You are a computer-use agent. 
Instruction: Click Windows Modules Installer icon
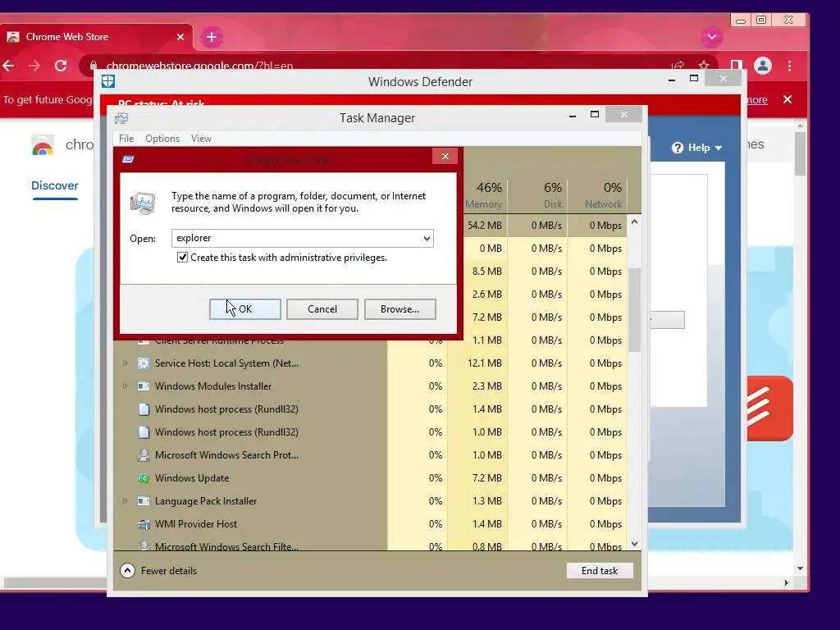click(144, 386)
